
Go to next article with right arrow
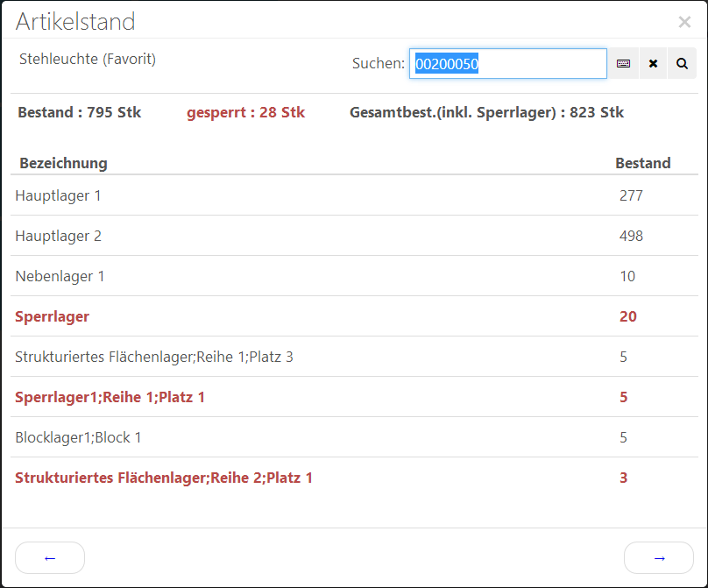click(659, 557)
